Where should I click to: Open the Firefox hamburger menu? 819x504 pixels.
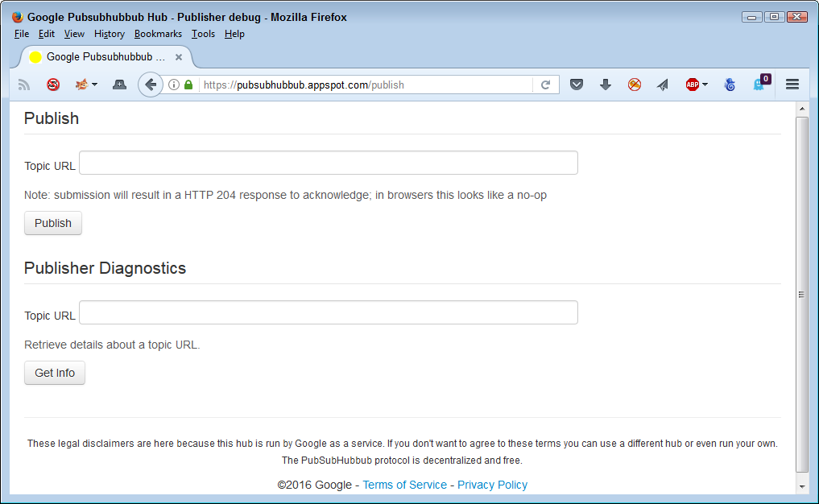tap(792, 84)
